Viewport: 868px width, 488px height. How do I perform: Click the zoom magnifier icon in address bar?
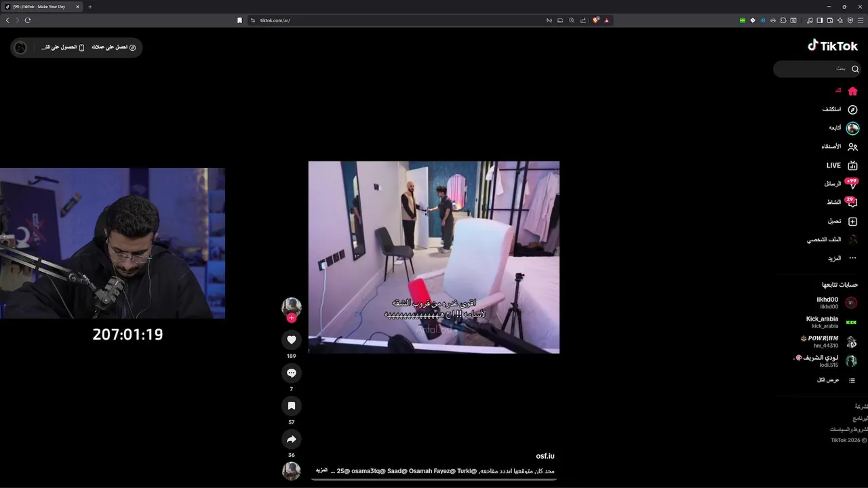tap(572, 20)
